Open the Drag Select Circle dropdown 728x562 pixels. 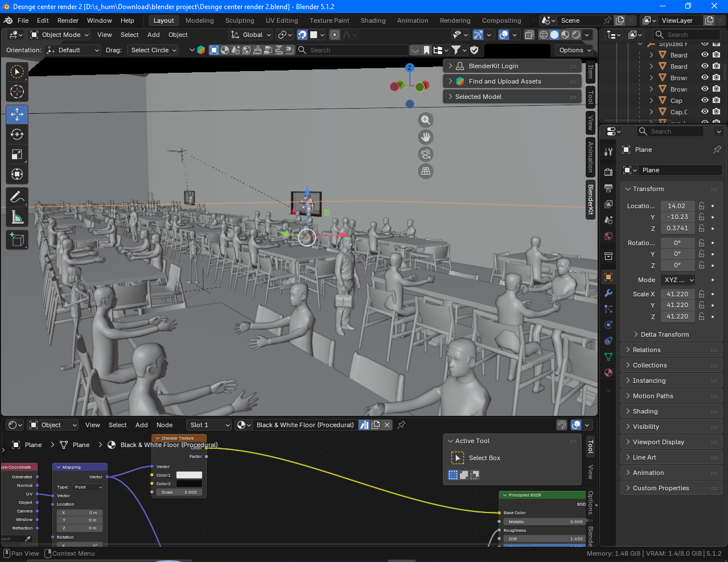[153, 50]
